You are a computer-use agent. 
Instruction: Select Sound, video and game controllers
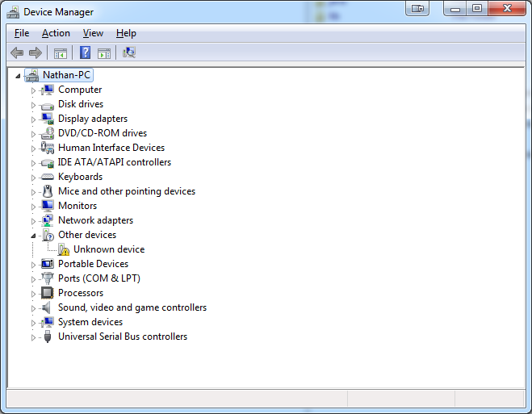click(132, 307)
